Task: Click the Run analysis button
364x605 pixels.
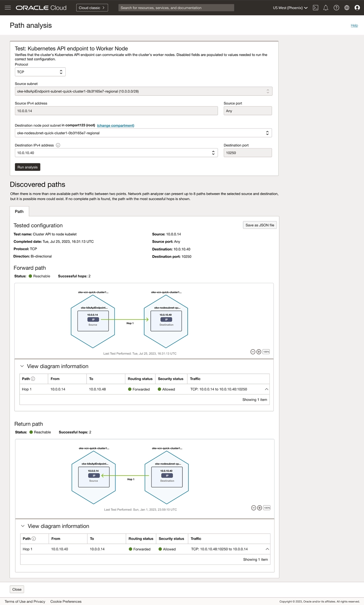Action: (27, 167)
